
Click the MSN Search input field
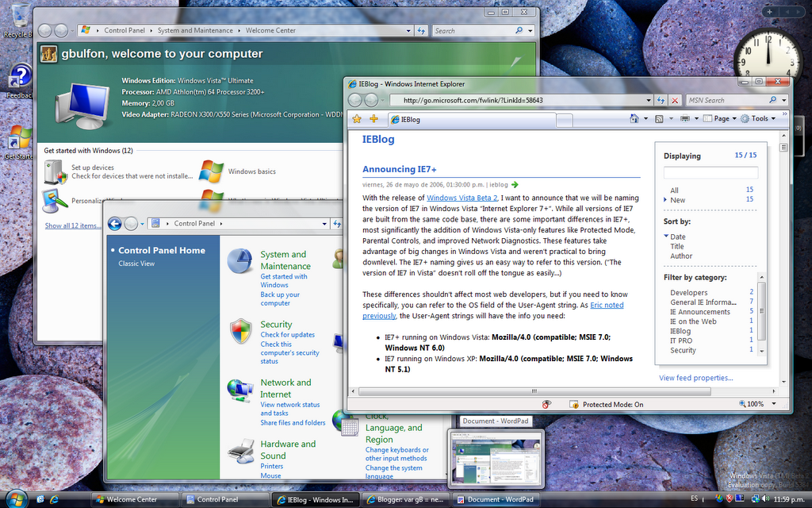[x=726, y=100]
